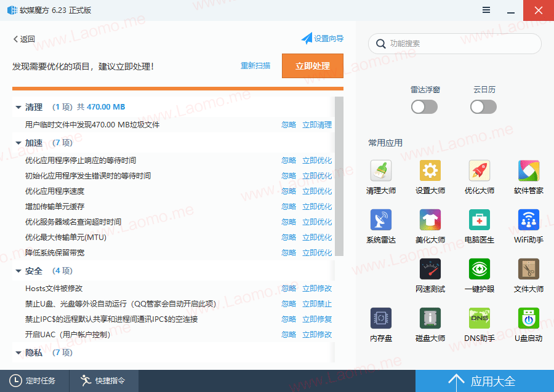Click the 常用应用 heading
The width and height of the screenshot is (554, 392).
(x=385, y=143)
